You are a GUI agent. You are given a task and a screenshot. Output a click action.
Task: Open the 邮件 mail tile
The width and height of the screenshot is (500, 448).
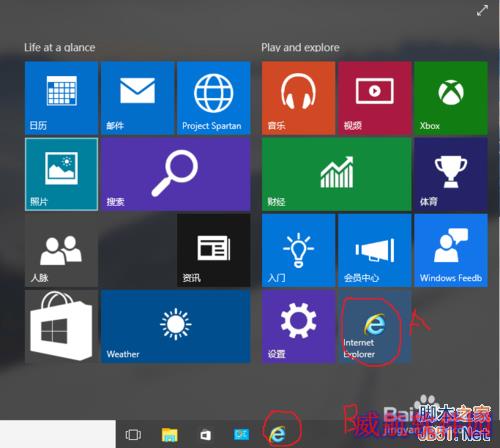[x=138, y=98]
